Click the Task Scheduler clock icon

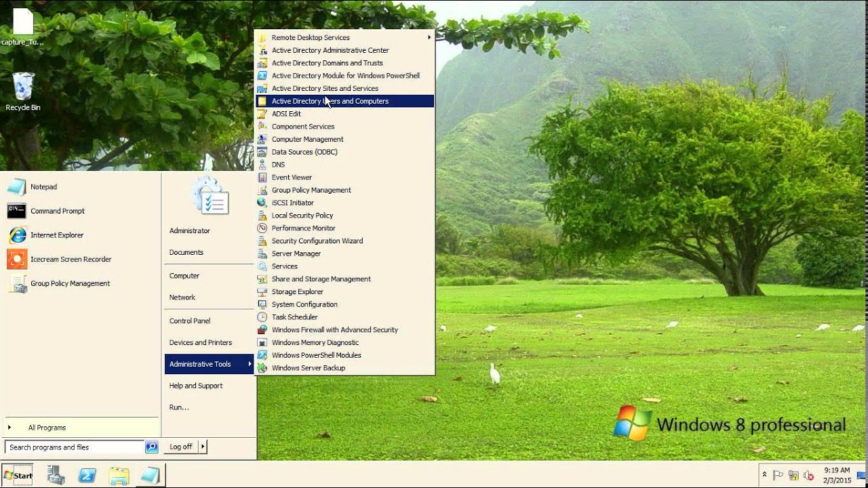(x=262, y=317)
